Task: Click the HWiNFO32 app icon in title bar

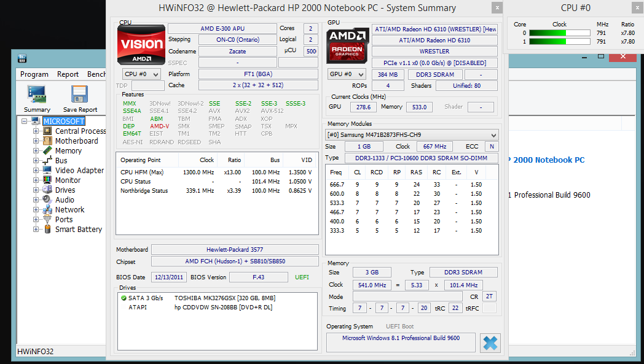Action: point(22,59)
